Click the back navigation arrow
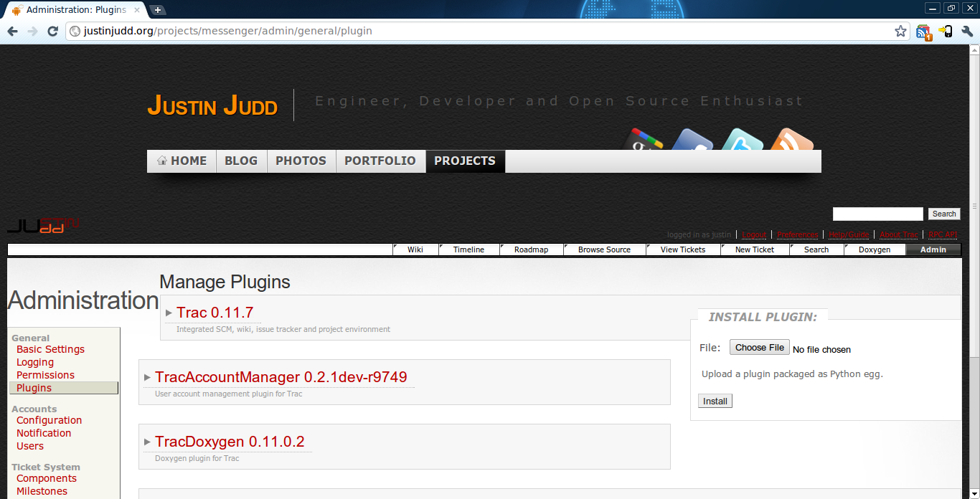The height and width of the screenshot is (499, 980). (x=12, y=31)
